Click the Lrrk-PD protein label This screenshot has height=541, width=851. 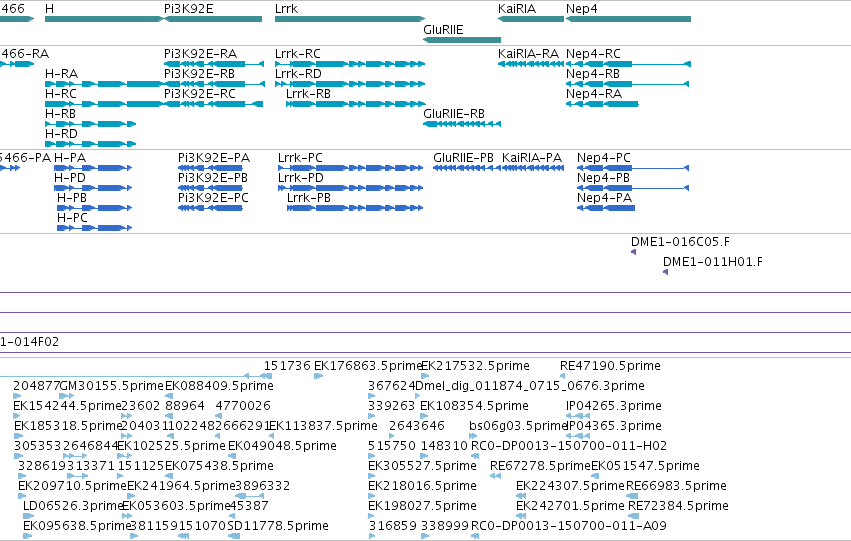pos(301,178)
